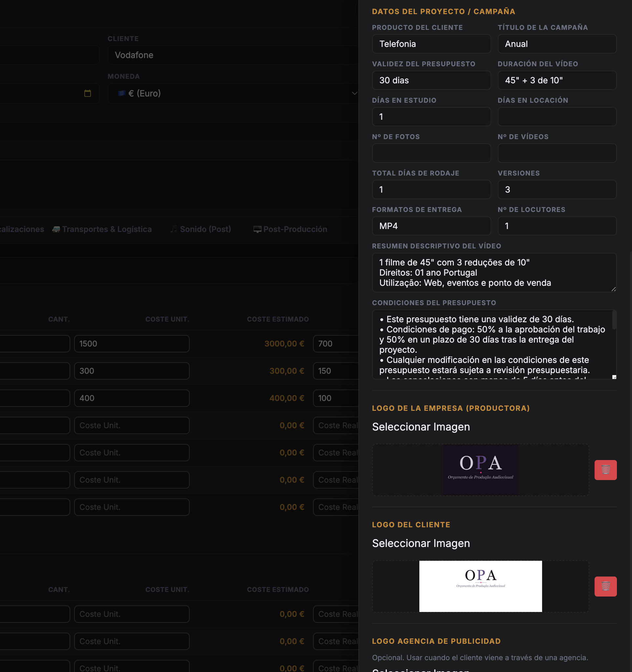Click the Resumen Descriptivo del Vídeo textarea
Image resolution: width=632 pixels, height=672 pixels.
click(494, 272)
